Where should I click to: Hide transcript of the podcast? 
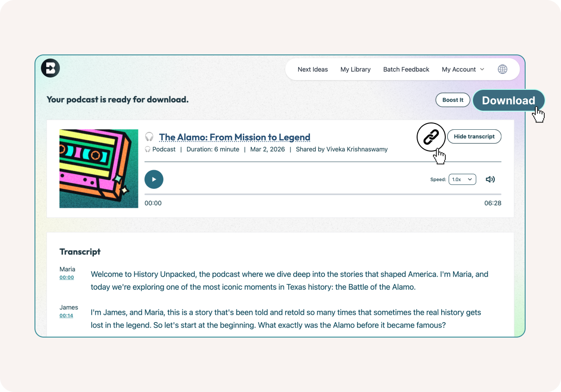click(x=474, y=137)
